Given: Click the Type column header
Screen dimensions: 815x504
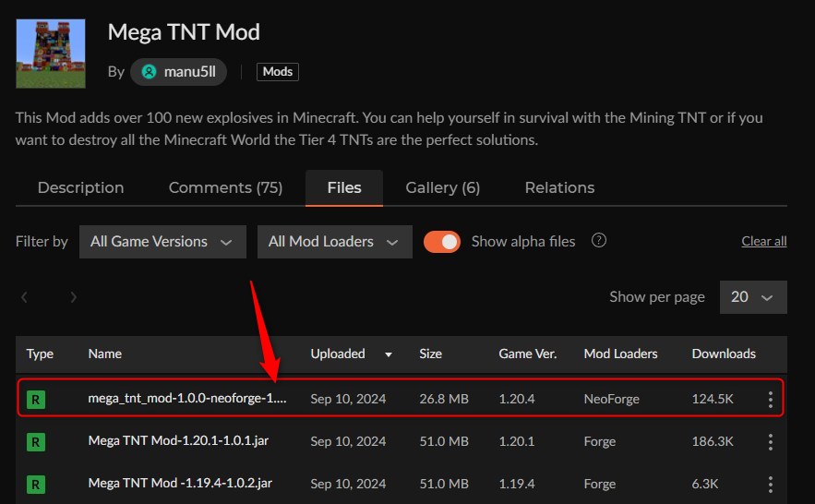Looking at the screenshot, I should (x=40, y=354).
